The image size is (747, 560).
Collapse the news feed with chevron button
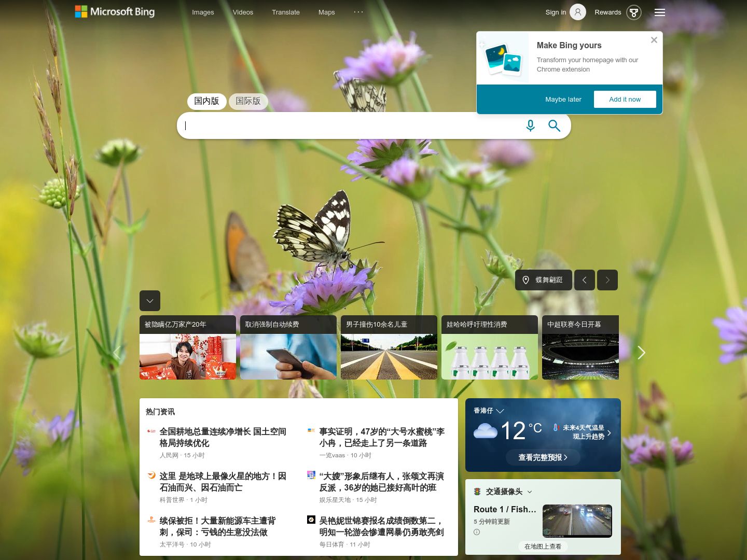(150, 301)
